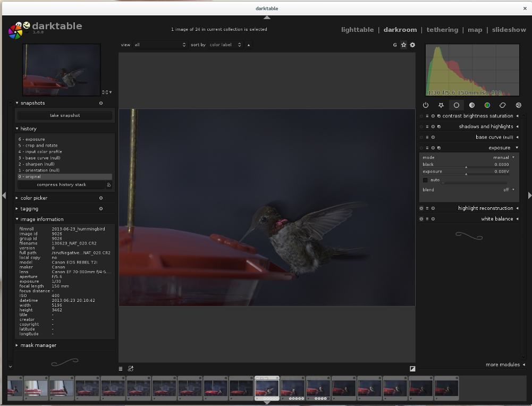The height and width of the screenshot is (406, 532).
Task: Open global preferences gear icon
Action: (x=412, y=45)
